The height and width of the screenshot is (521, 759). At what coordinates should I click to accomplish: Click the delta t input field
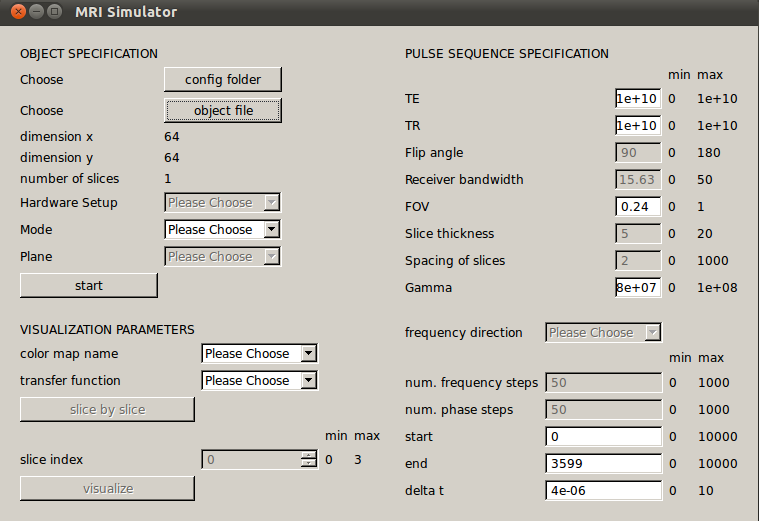coord(603,490)
